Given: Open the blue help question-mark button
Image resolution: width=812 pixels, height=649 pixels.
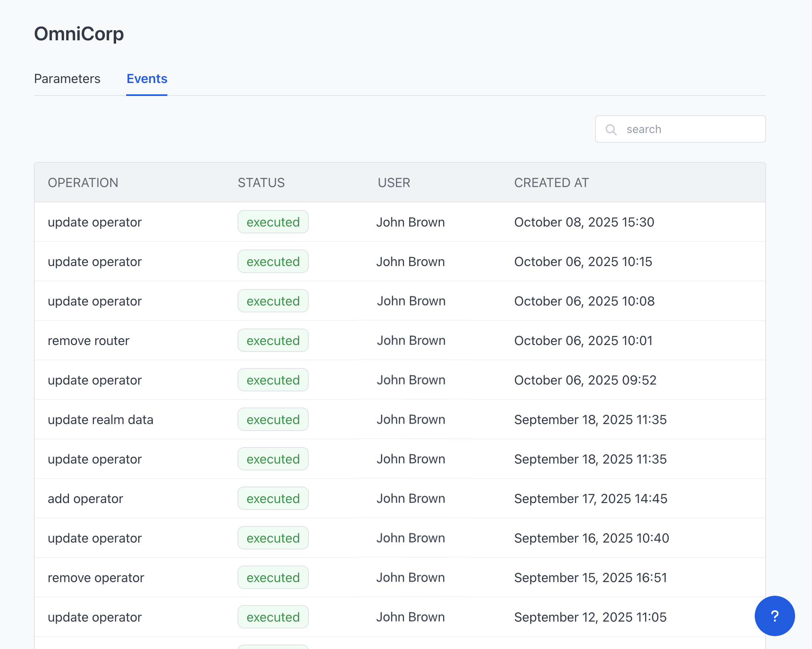Looking at the screenshot, I should point(774,616).
